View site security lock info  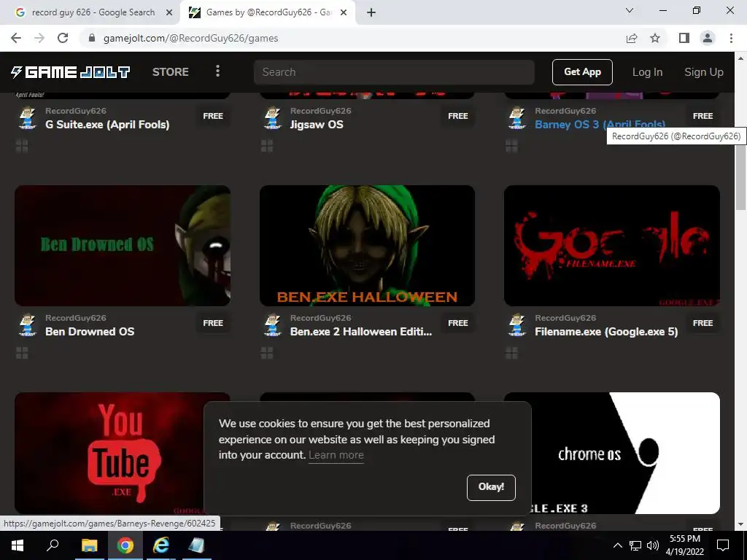92,38
